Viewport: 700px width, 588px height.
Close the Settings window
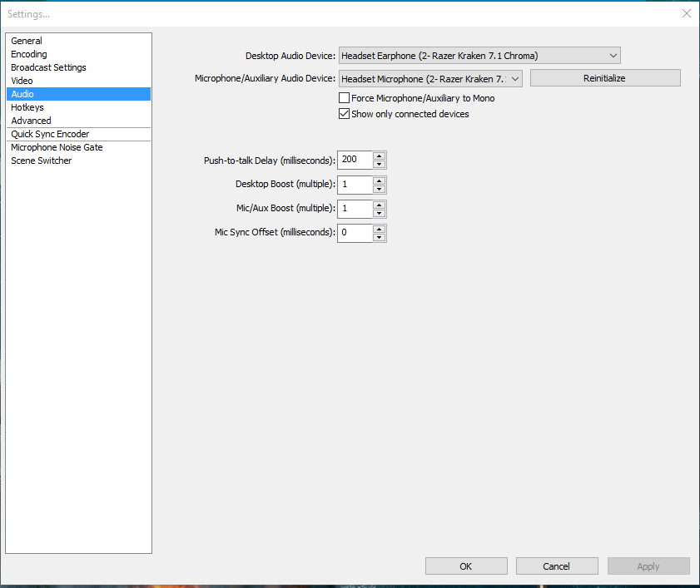[x=687, y=14]
